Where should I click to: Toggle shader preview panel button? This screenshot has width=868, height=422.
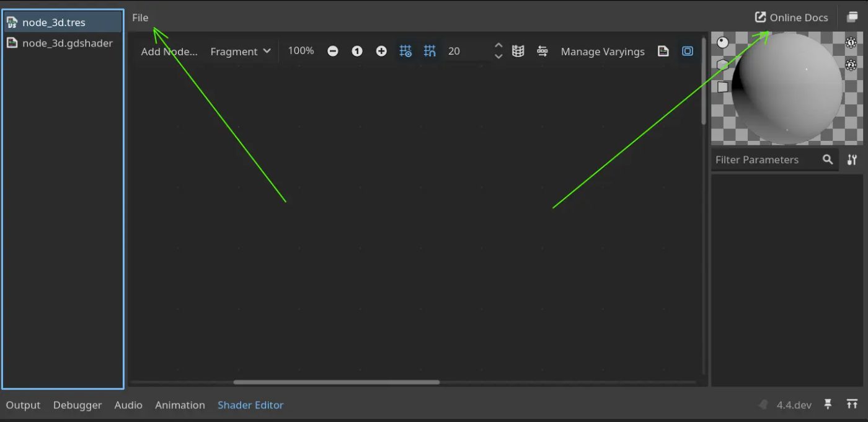point(688,52)
